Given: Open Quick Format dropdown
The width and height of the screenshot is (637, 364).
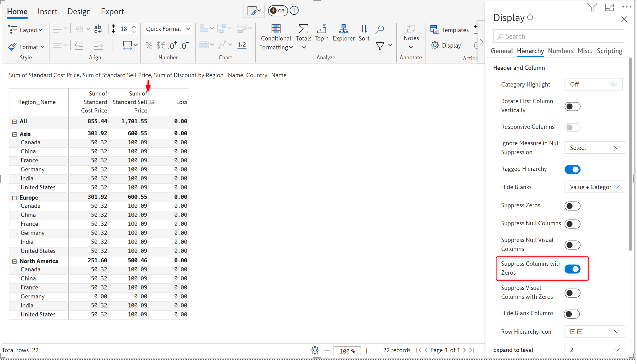Looking at the screenshot, I should tap(168, 29).
